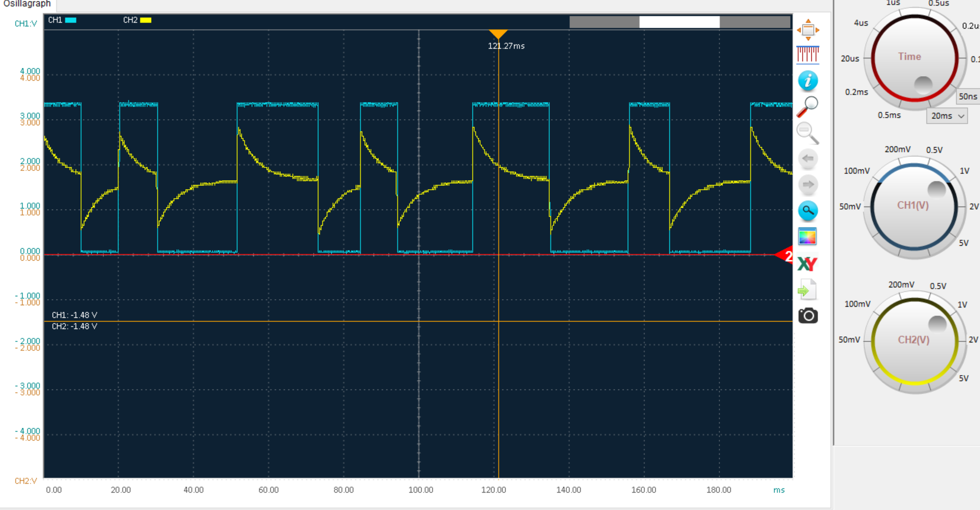Select 1V on CH2 knob

pos(962,305)
